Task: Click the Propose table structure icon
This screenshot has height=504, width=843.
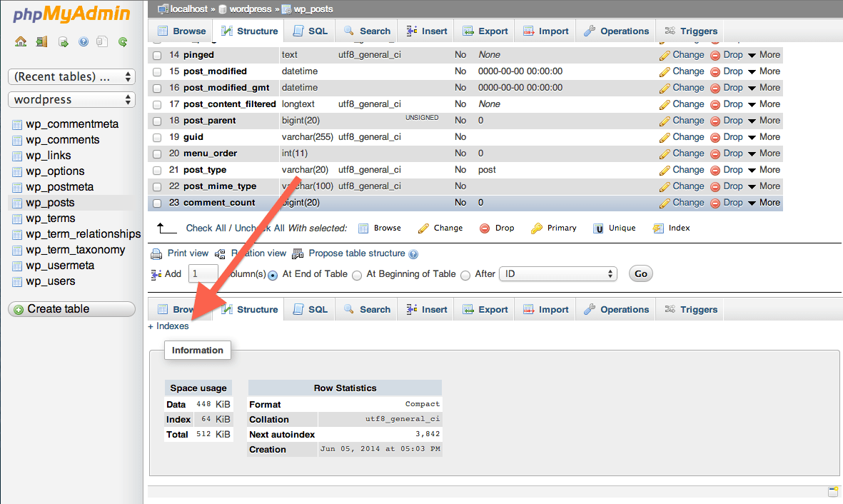Action: tap(298, 254)
